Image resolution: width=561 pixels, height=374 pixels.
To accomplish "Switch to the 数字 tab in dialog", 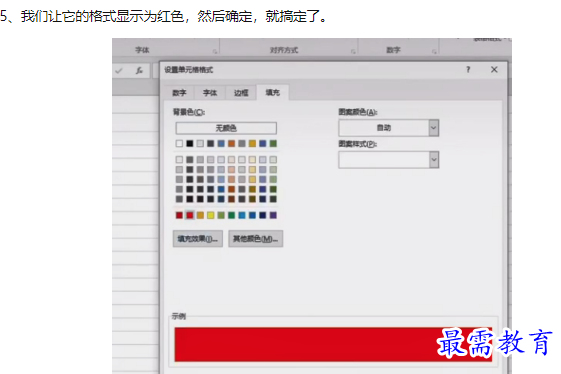I will click(x=179, y=93).
